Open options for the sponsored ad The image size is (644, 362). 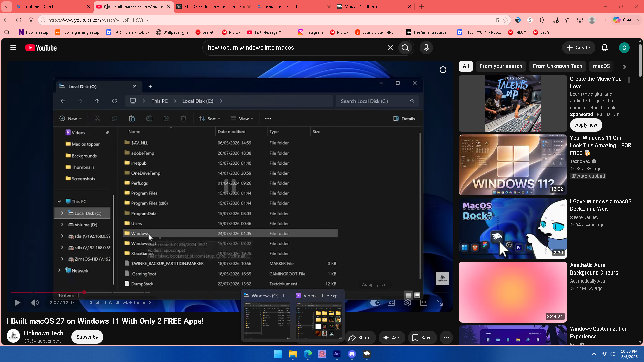[629, 80]
